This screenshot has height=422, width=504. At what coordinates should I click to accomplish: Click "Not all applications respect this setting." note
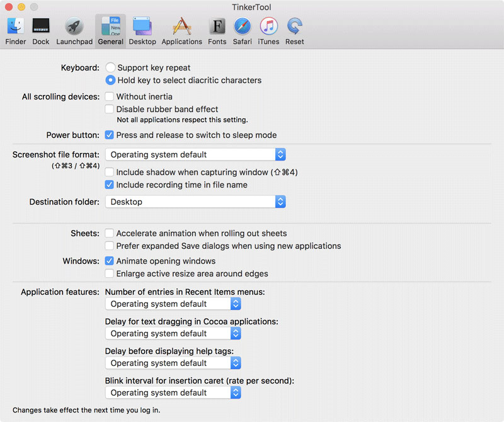tap(182, 120)
